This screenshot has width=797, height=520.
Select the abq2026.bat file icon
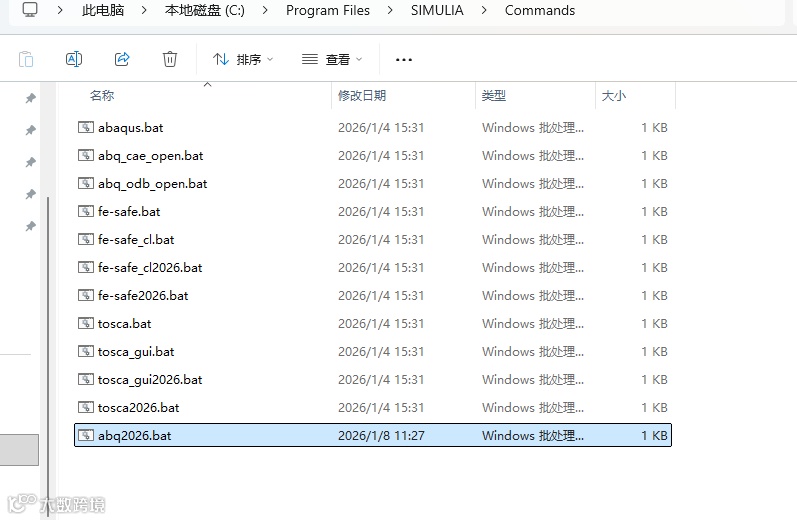coord(85,435)
